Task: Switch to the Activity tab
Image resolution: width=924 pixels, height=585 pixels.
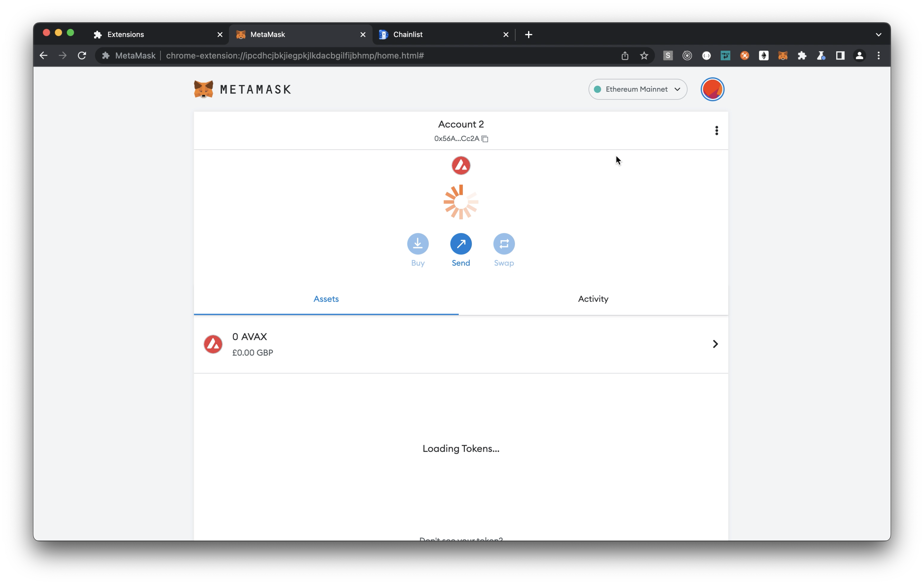Action: [x=593, y=299]
